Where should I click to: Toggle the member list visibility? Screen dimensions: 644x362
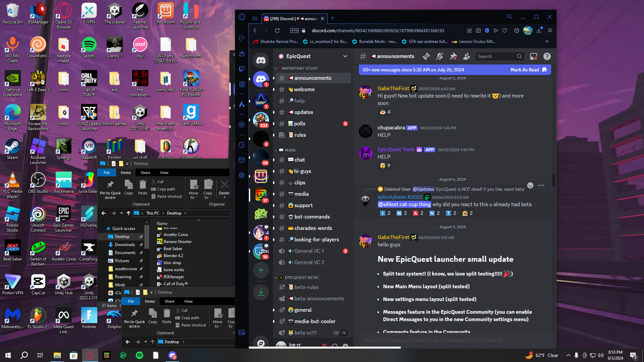467,56
